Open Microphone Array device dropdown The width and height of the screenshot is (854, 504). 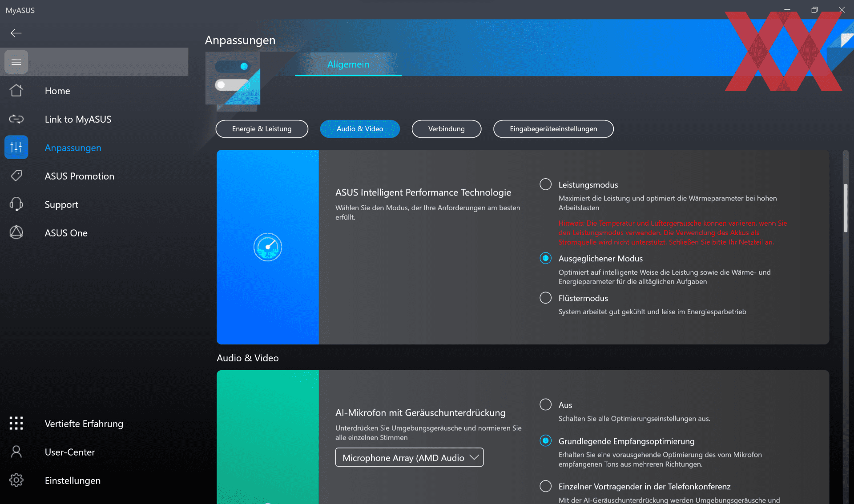[x=409, y=457]
